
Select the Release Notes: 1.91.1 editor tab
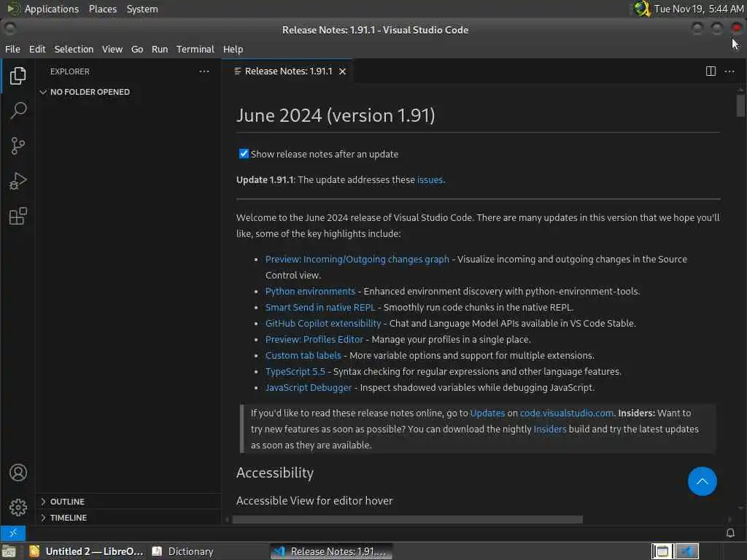pos(289,71)
